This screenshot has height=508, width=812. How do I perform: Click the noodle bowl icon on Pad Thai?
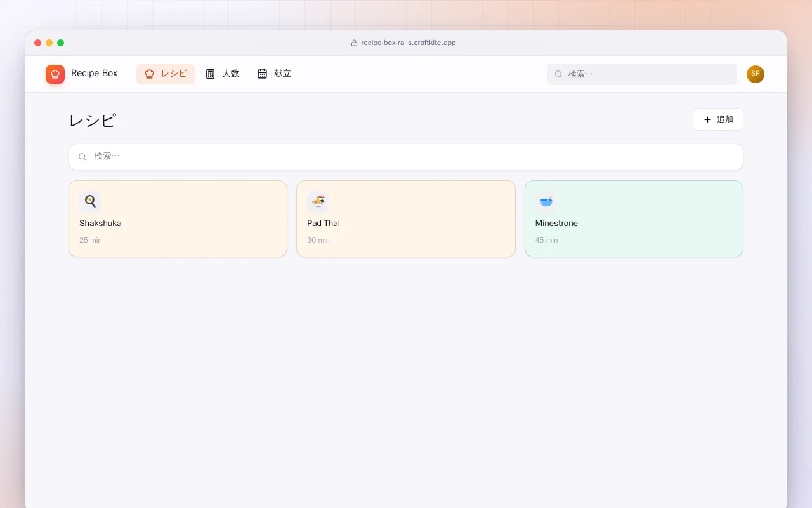(318, 202)
